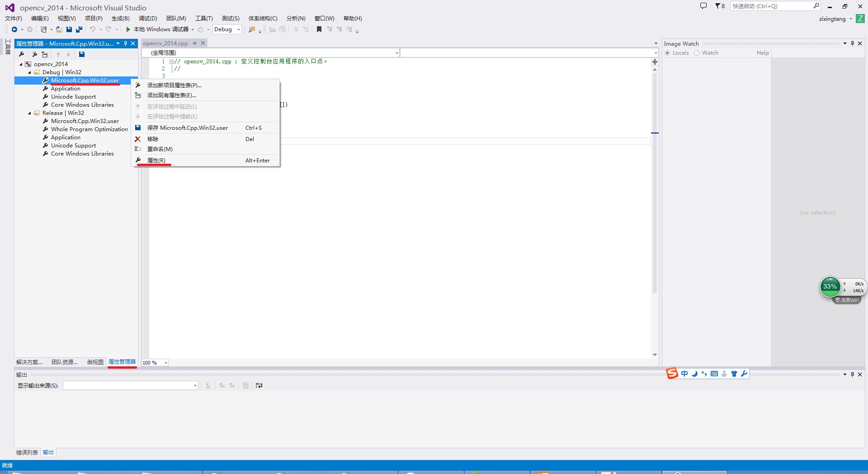Click Help in Image Watch panel
Image resolution: width=868 pixels, height=474 pixels.
pos(763,53)
